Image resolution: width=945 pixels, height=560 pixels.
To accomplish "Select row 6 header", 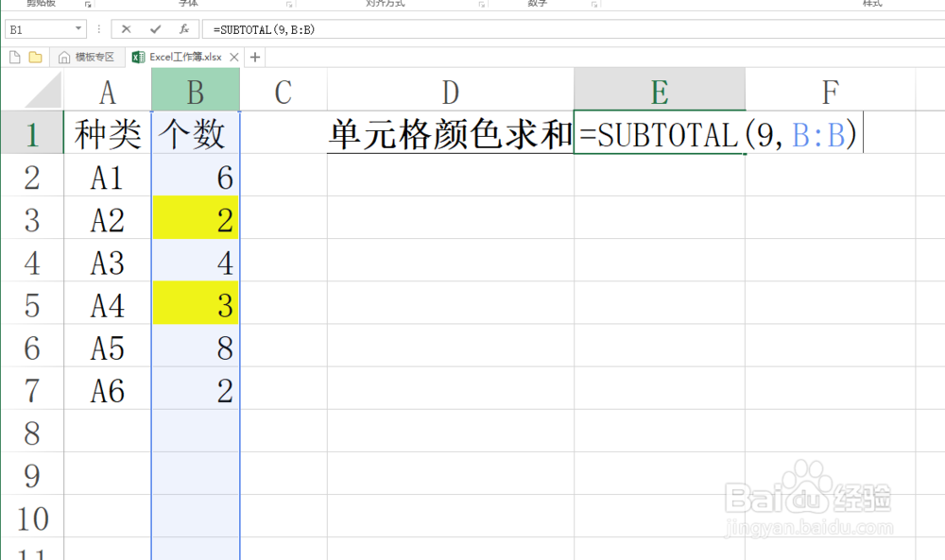I will coord(32,347).
